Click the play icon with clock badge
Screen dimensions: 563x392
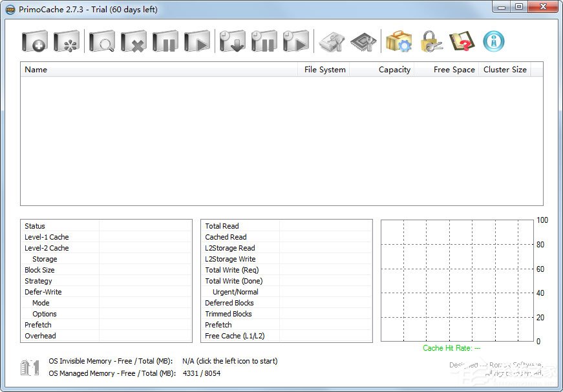pos(296,42)
